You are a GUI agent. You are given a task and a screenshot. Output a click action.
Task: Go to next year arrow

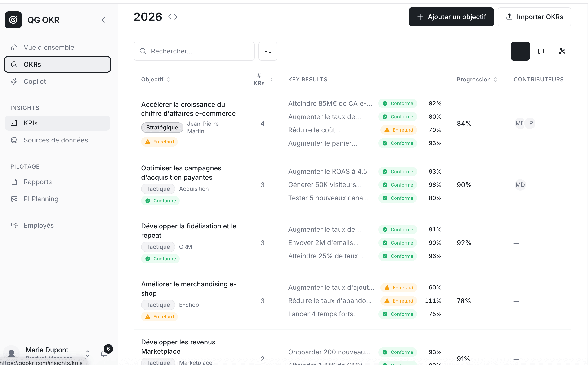[176, 17]
